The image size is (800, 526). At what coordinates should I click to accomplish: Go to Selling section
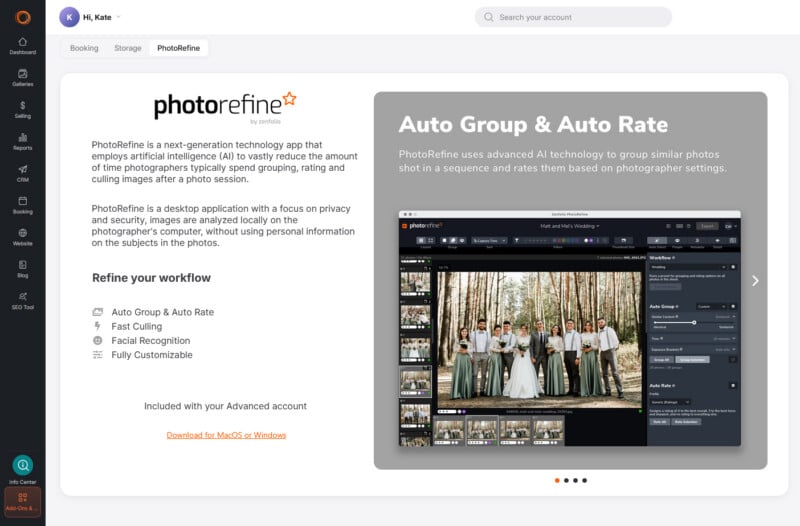[22, 110]
